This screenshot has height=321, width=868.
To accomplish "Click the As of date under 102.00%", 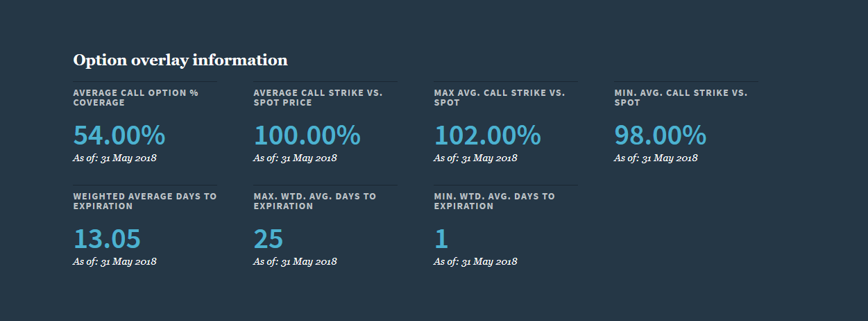I will click(x=475, y=158).
